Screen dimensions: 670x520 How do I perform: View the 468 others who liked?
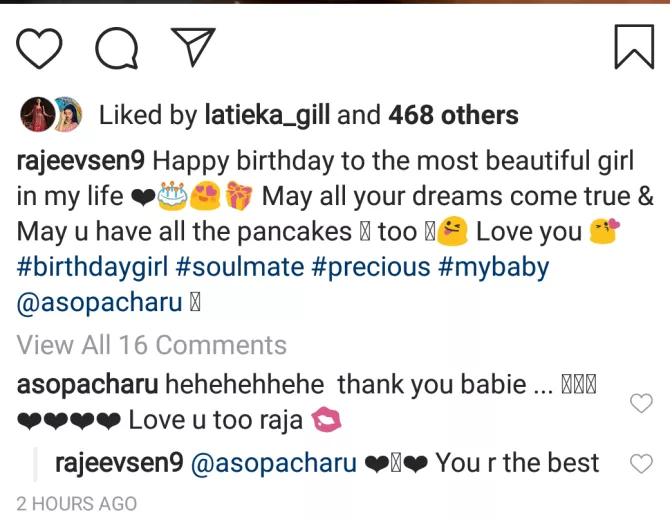[x=453, y=116]
